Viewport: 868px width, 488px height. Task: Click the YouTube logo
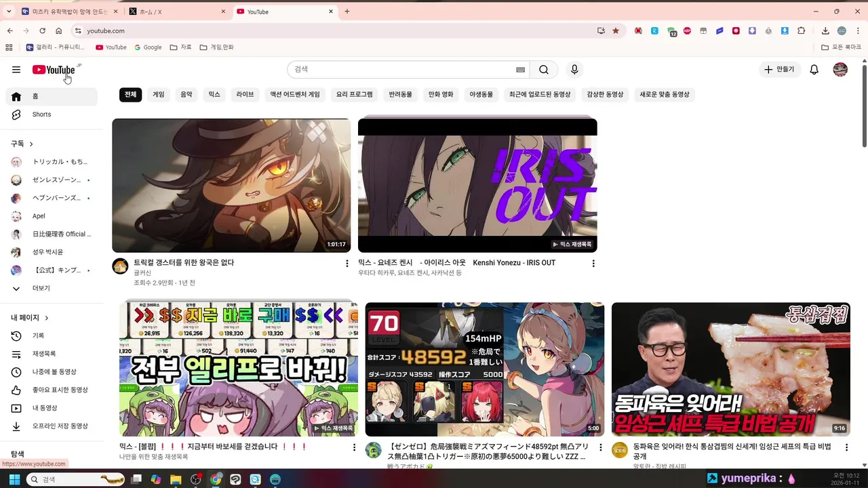pos(54,70)
